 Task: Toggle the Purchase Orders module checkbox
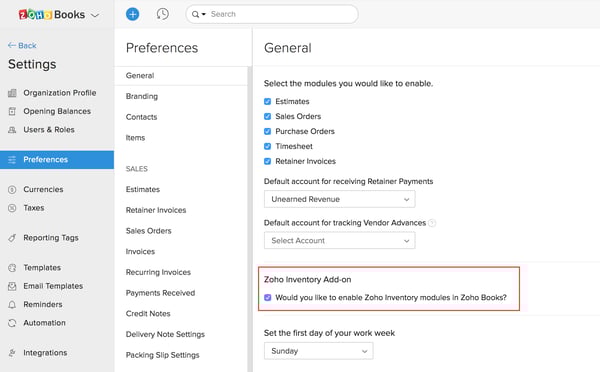coord(267,131)
